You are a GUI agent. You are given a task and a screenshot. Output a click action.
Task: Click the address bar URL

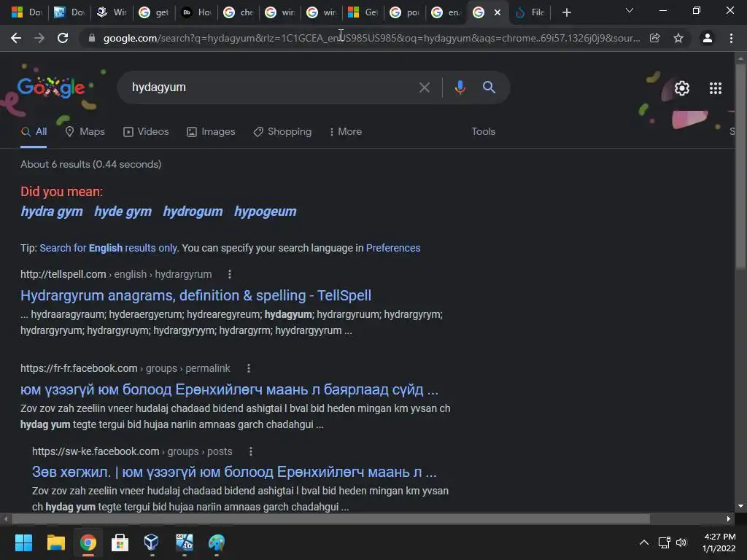coord(371,38)
